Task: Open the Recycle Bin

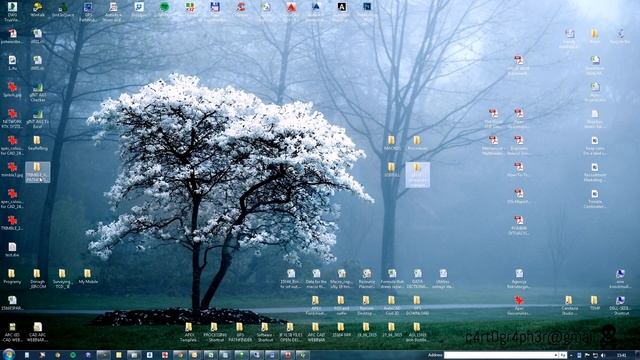Action: 620,36
